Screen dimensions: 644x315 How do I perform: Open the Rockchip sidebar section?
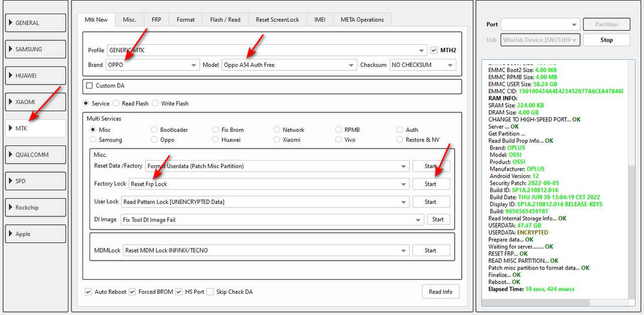click(x=35, y=207)
